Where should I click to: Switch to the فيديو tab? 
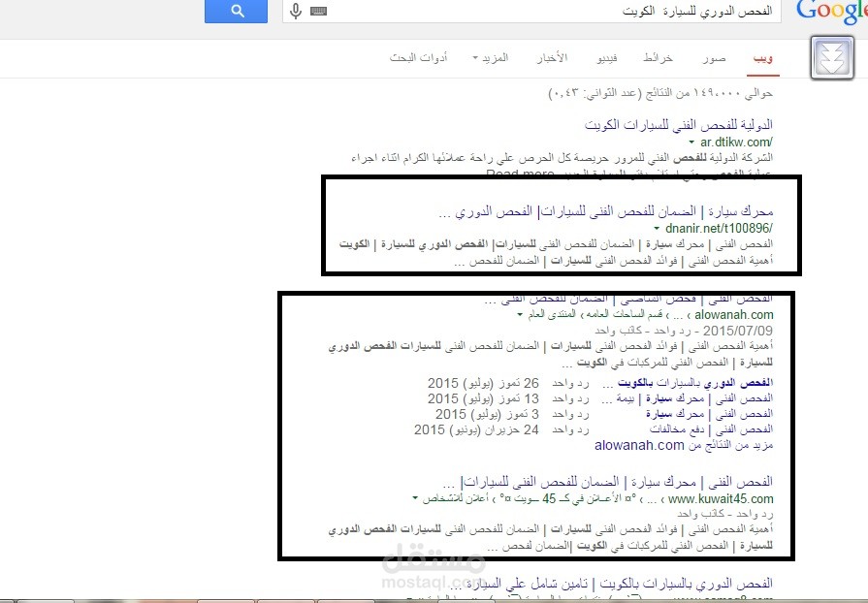pyautogui.click(x=607, y=57)
